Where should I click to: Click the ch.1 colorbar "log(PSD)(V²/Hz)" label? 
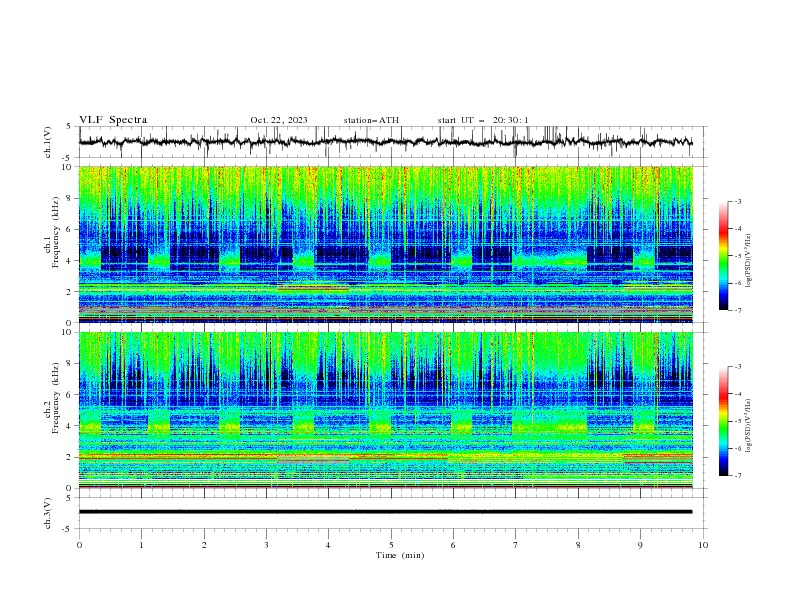[x=748, y=261]
